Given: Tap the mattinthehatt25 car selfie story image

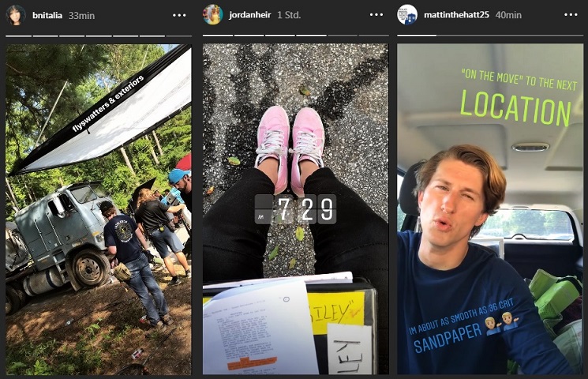Looking at the screenshot, I should pos(490,209).
